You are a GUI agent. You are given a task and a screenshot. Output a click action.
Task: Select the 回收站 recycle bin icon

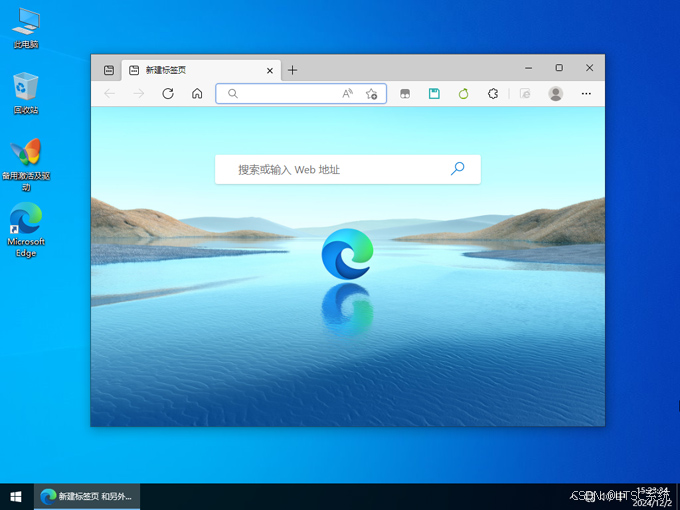tap(26, 93)
